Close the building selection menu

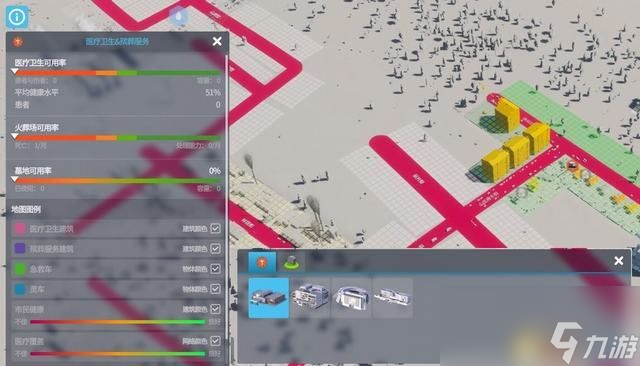coord(618,261)
